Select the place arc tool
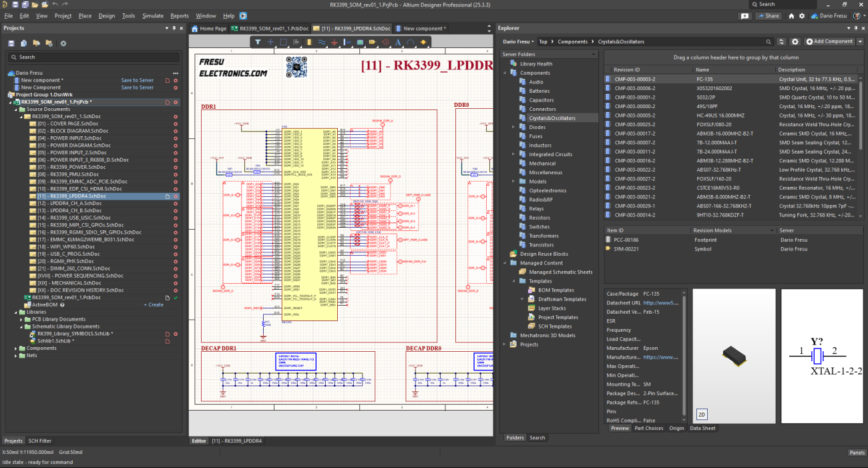 click(411, 42)
